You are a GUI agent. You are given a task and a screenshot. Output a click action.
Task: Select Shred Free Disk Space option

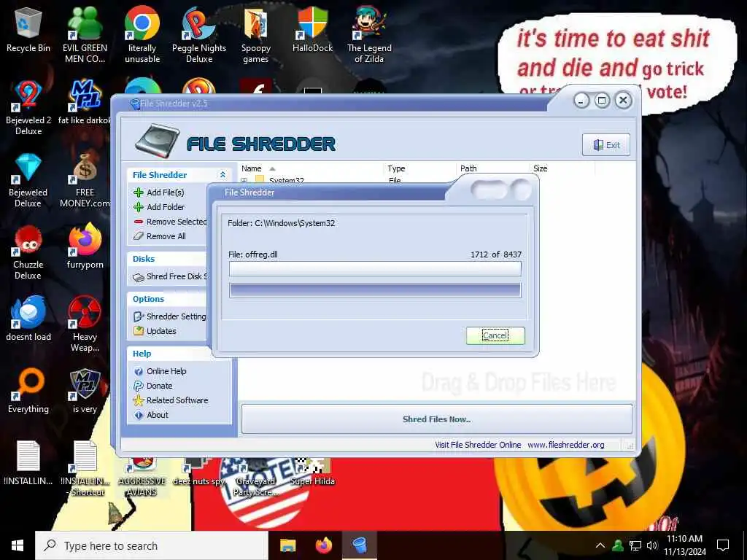coord(170,276)
